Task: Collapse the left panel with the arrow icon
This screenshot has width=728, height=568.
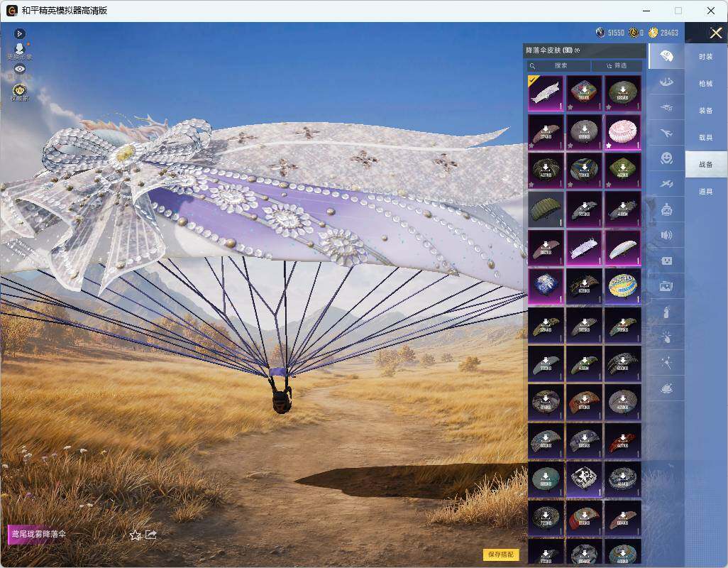Action: pos(19,33)
